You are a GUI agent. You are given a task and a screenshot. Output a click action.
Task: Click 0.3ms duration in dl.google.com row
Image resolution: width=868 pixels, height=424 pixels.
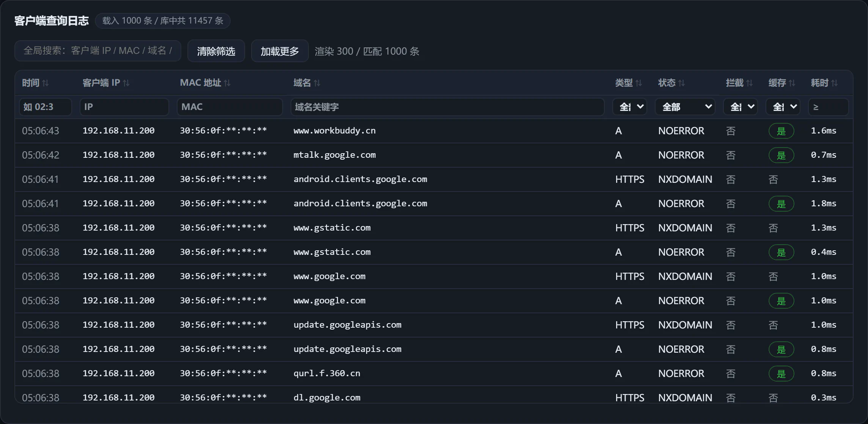pos(824,398)
